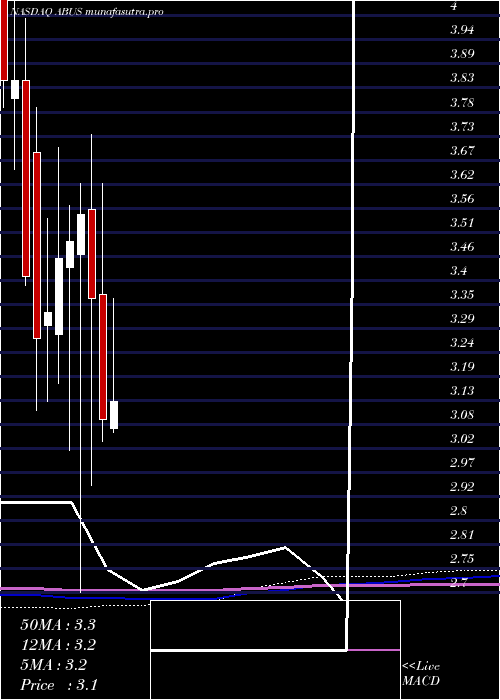500x700 pixels.
Task: Select the tall red candle opening near 3.83
Action: point(26,179)
